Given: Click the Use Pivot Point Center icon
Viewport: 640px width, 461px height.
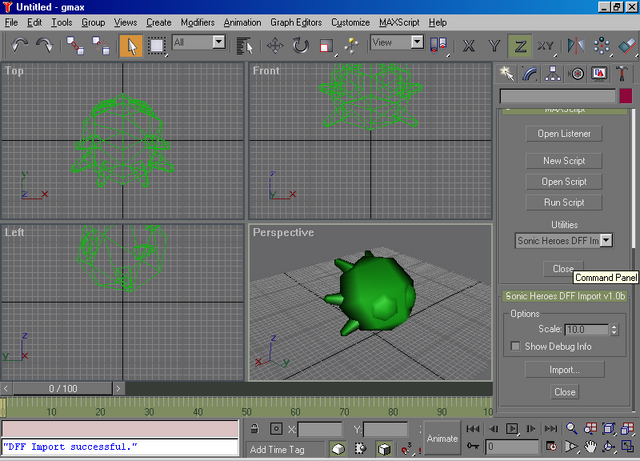Looking at the screenshot, I should point(438,45).
